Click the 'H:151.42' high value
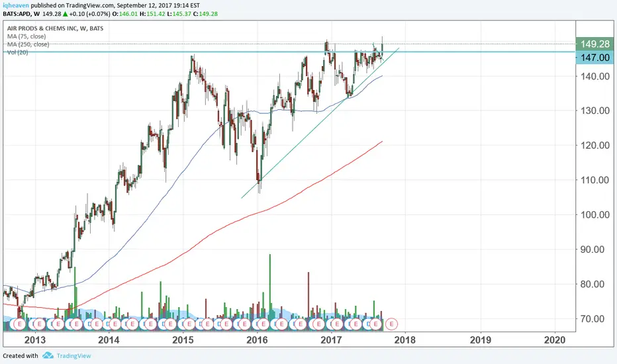The height and width of the screenshot is (364, 617). (153, 14)
